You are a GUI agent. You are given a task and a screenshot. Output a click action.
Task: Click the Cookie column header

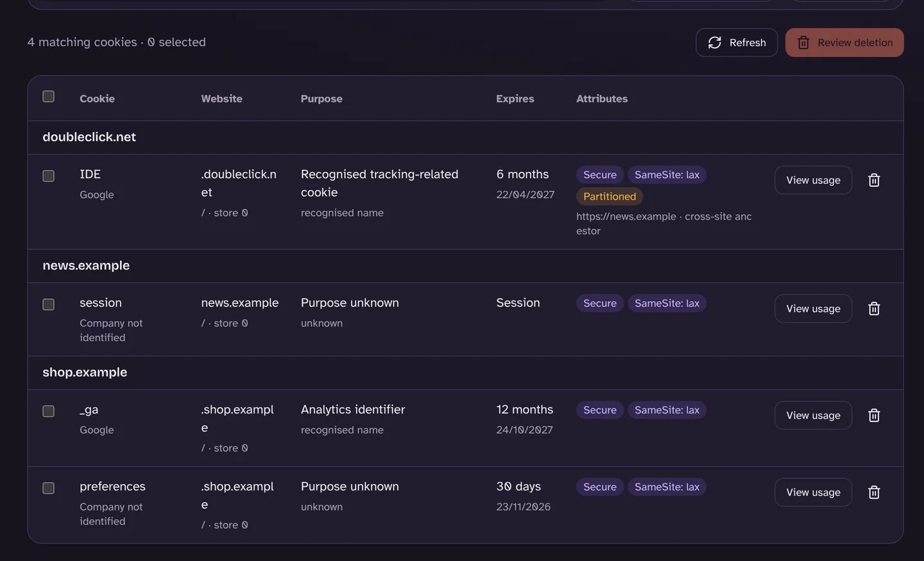pyautogui.click(x=97, y=99)
